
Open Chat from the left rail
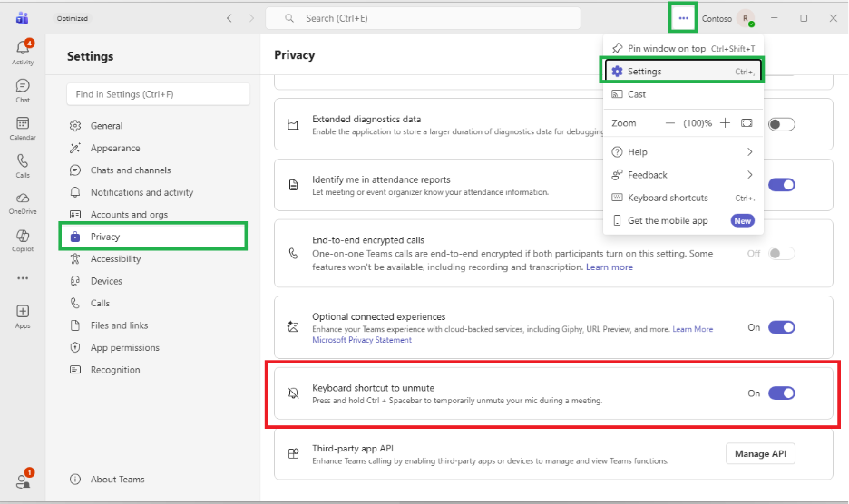[22, 91]
